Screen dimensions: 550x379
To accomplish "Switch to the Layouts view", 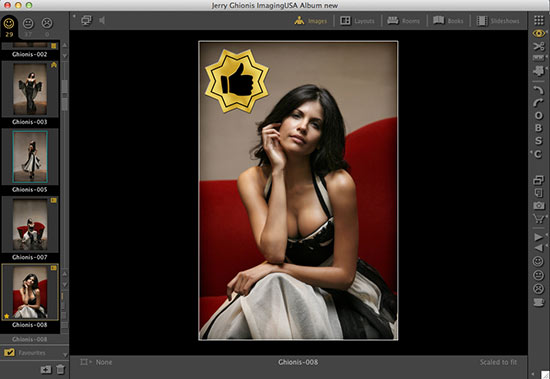I will point(357,21).
